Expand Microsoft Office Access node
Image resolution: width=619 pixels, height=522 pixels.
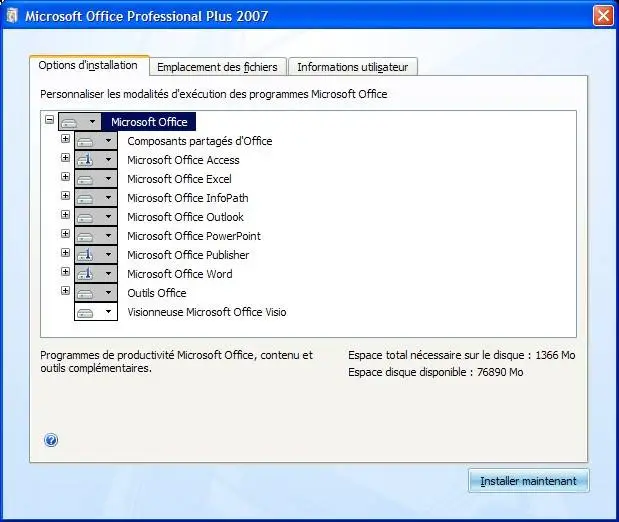[66, 158]
